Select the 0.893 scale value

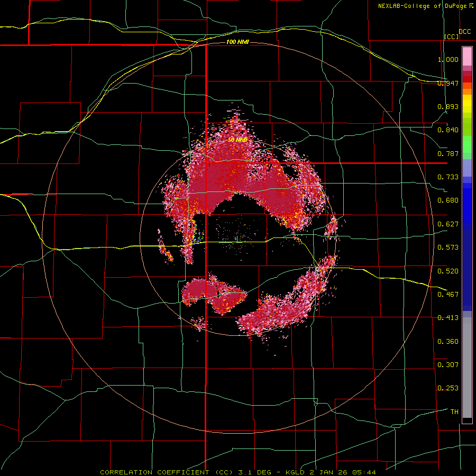(448, 106)
